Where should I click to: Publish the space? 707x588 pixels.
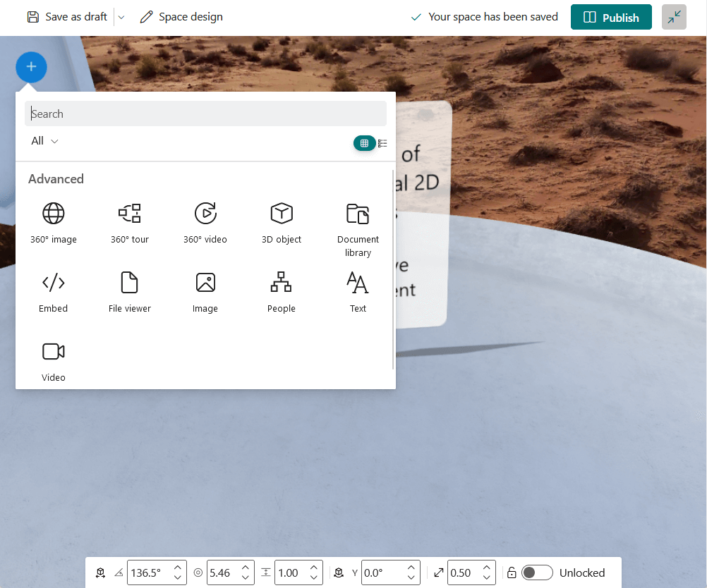coord(611,17)
